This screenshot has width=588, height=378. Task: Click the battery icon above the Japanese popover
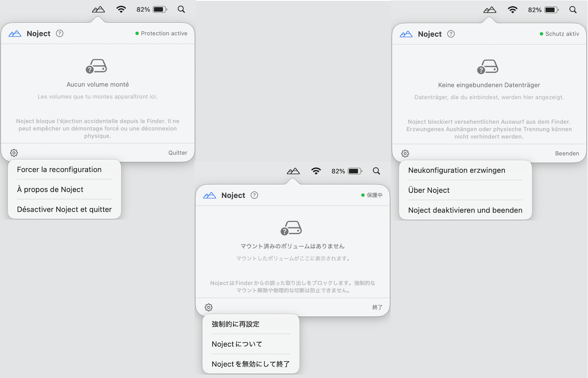[355, 171]
